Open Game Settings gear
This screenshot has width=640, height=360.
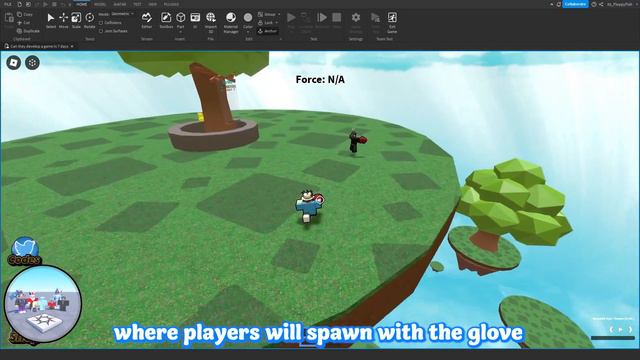356,18
